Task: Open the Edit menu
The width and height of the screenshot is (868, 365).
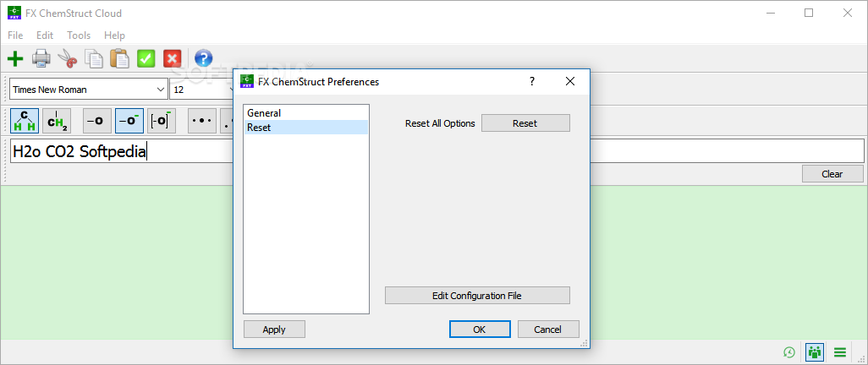Action: 45,35
